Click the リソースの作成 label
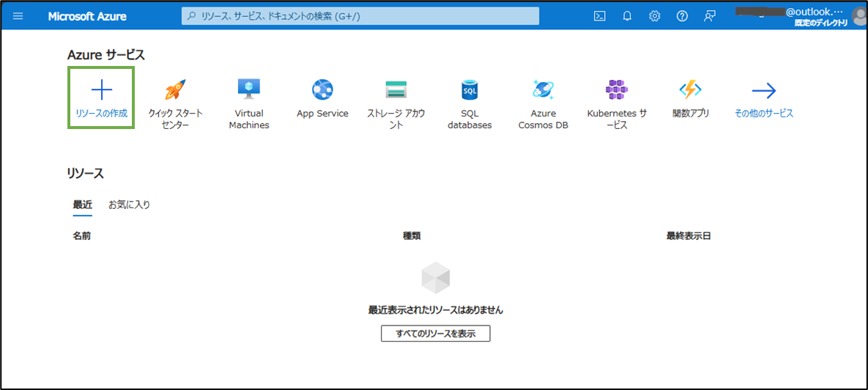The width and height of the screenshot is (868, 390). coord(101,114)
